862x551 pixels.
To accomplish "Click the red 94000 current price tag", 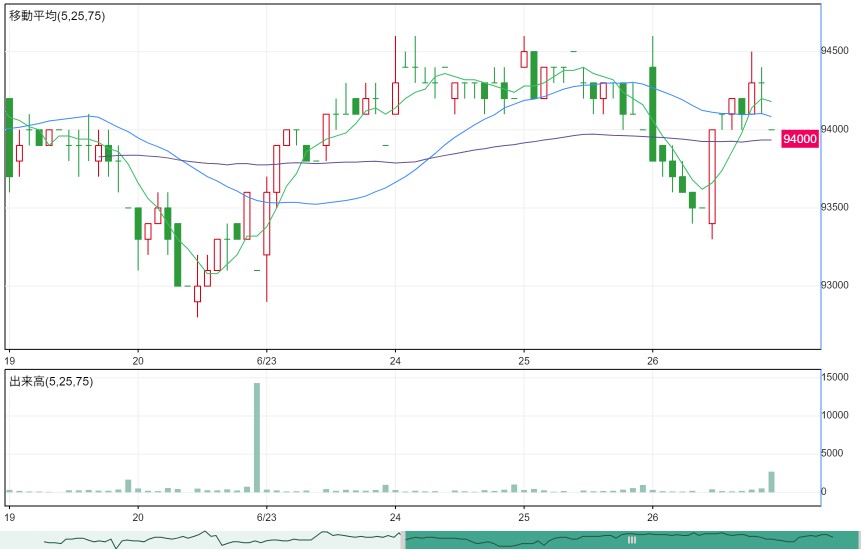I will coord(799,139).
